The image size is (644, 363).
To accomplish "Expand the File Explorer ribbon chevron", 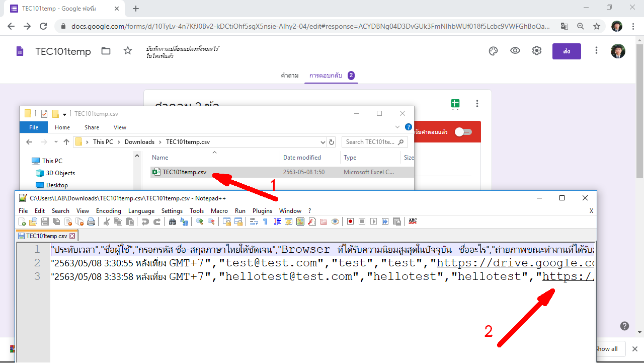I will pos(397,127).
